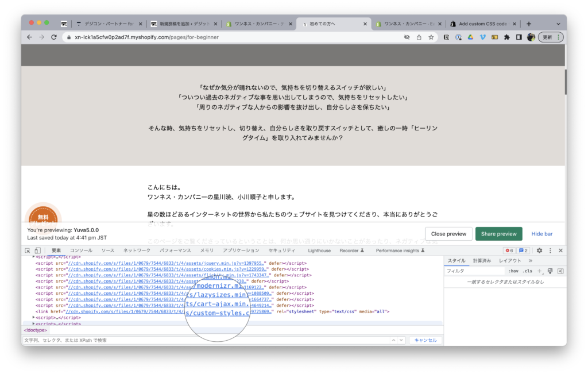588x374 pixels.
Task: Cancel the search with キャンセル
Action: pos(425,340)
